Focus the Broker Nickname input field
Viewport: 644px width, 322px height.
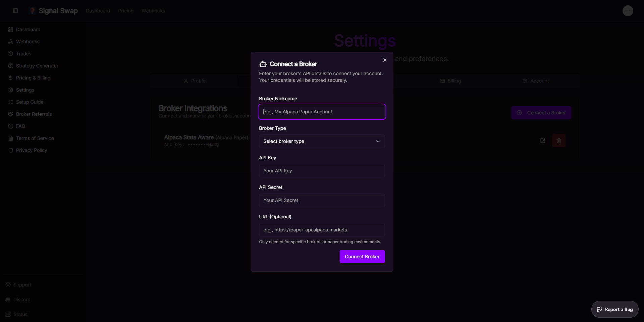click(x=322, y=112)
